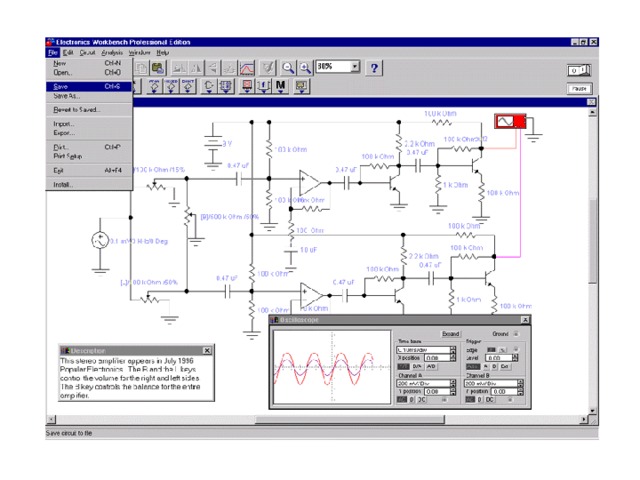Open the Miscellaneous M parts bin

point(280,87)
